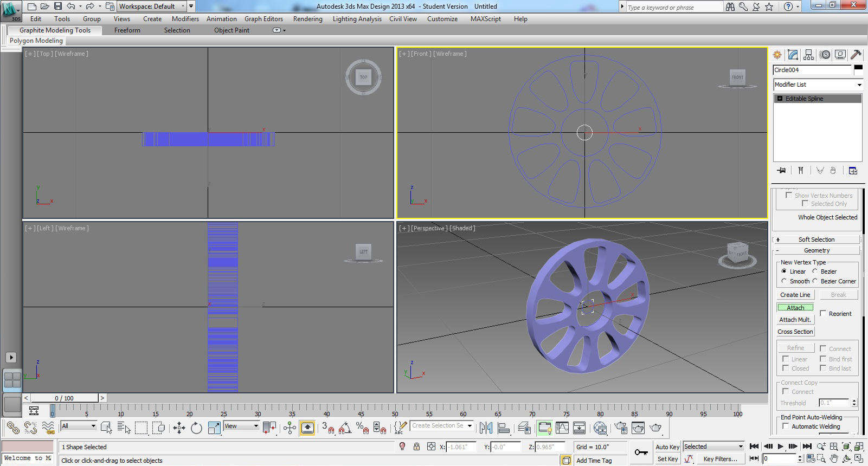Open the Create Selection Set dropdown
868x466 pixels.
442,425
